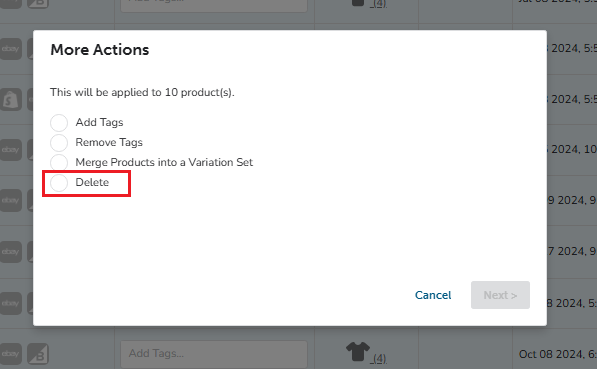Open the (4) link beside the Oct 08 t-shirt icon
The height and width of the screenshot is (369, 597).
click(379, 358)
